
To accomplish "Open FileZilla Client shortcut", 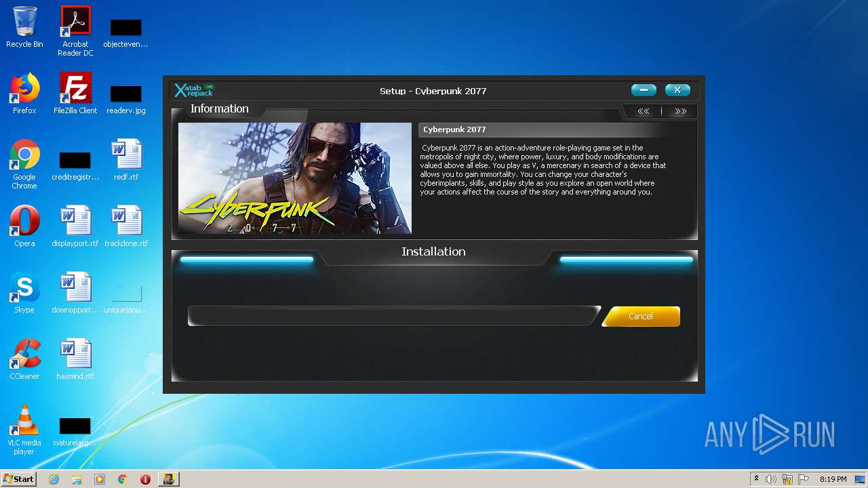I will 75,94.
